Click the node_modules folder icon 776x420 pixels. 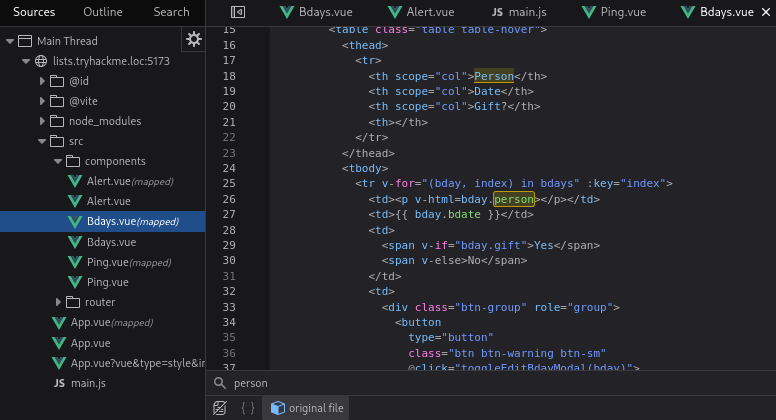[57, 121]
